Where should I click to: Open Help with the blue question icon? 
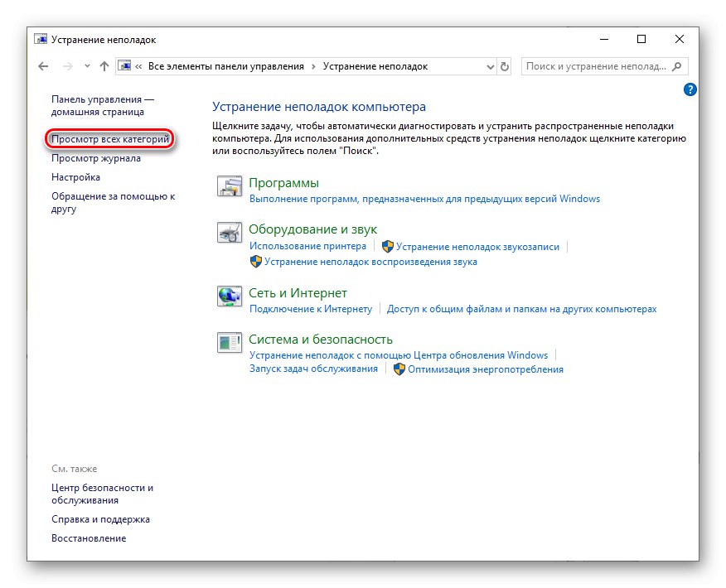tap(690, 89)
